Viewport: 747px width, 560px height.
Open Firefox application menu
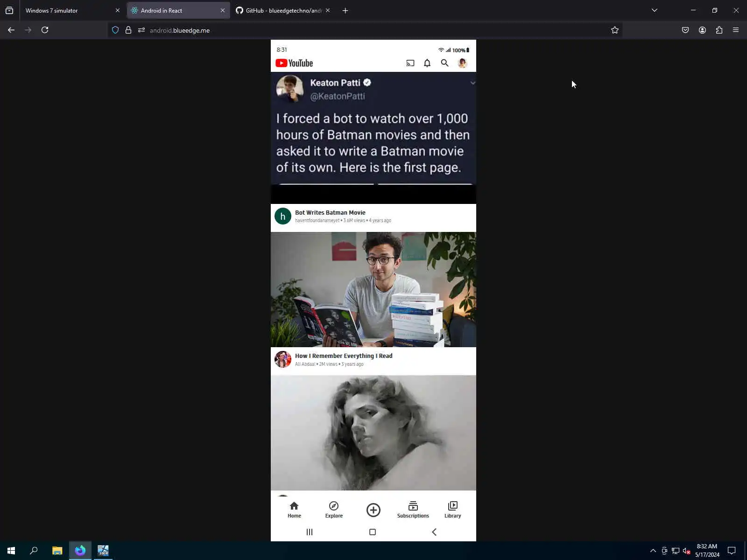click(x=736, y=30)
